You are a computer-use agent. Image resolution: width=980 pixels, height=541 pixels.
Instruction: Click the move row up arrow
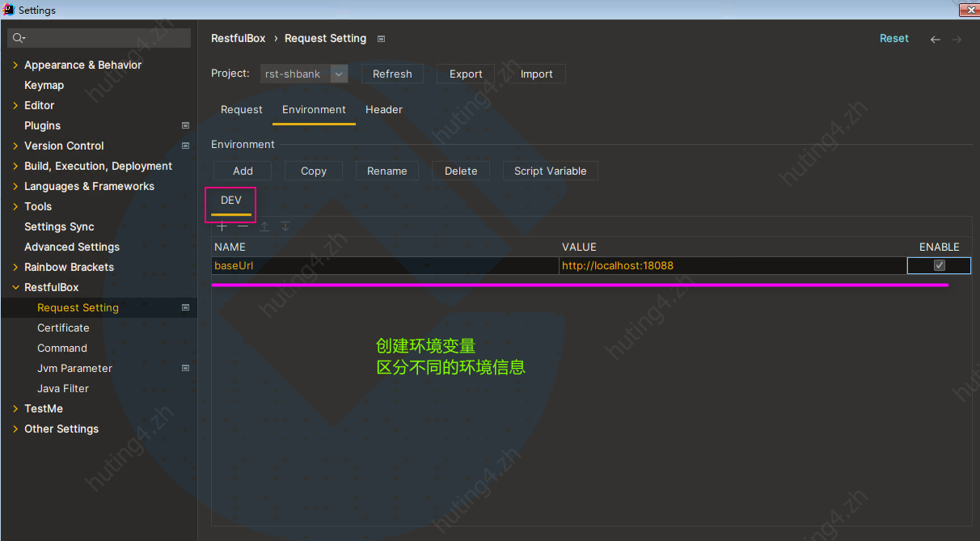click(264, 226)
